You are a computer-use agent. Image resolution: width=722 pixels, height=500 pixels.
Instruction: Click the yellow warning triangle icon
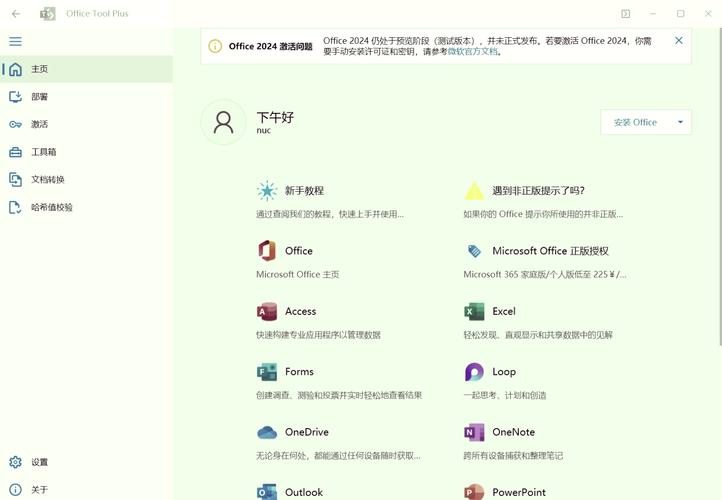pyautogui.click(x=474, y=191)
